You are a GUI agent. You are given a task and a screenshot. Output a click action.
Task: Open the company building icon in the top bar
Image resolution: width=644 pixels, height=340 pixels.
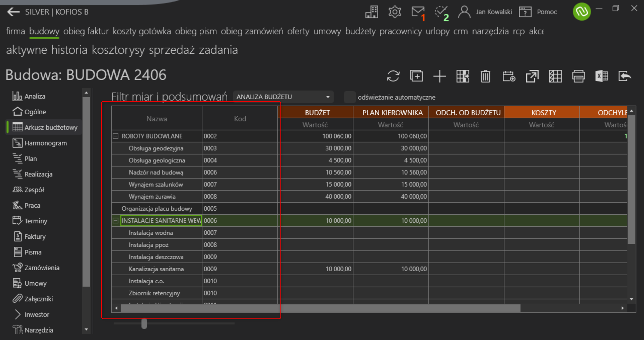click(371, 12)
